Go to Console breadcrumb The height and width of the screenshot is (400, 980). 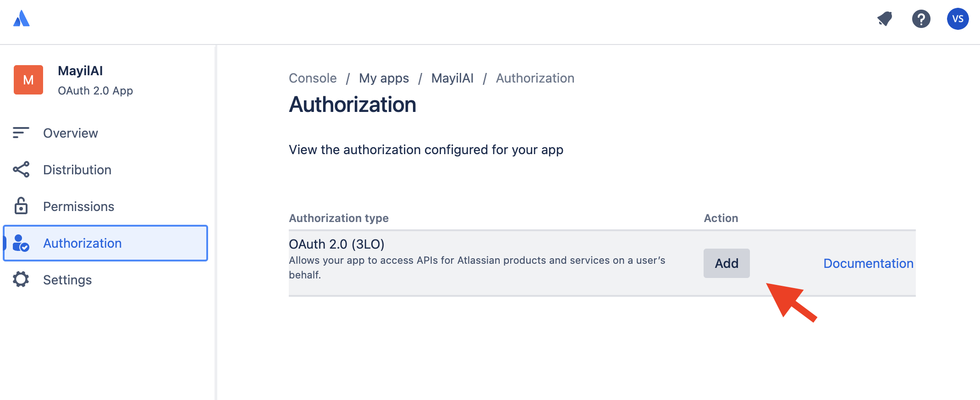point(313,78)
